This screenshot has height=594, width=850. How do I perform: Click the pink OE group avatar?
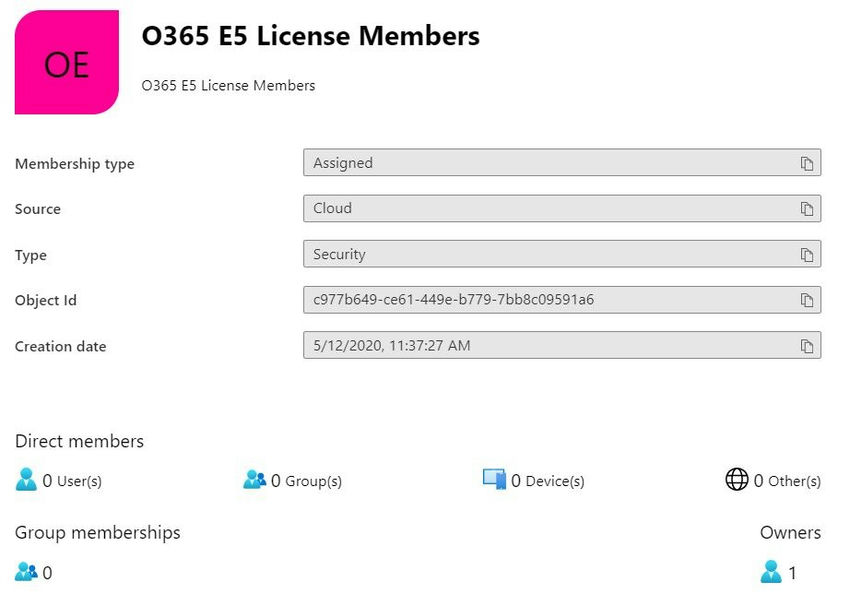pos(66,63)
